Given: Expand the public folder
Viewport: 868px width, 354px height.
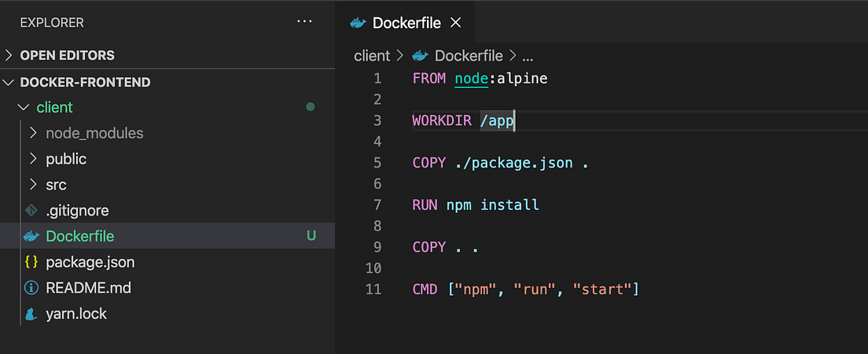Looking at the screenshot, I should pos(34,159).
